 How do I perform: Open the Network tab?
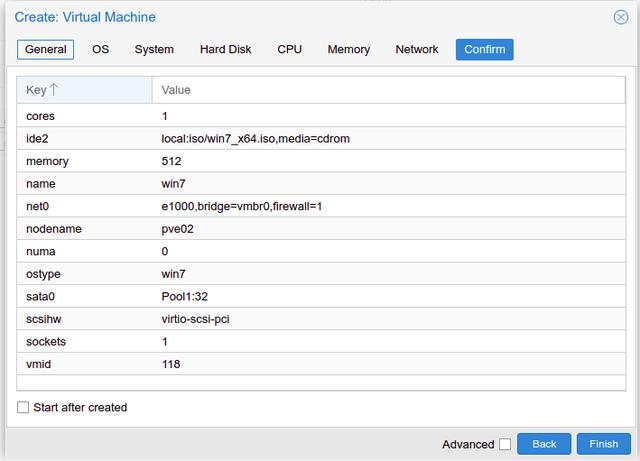click(417, 49)
